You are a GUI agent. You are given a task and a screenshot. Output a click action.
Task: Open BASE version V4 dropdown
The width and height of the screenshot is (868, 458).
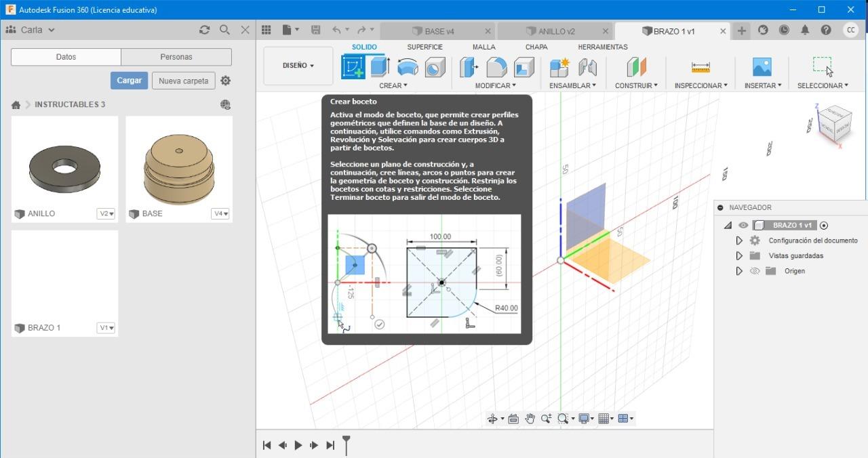(x=220, y=214)
